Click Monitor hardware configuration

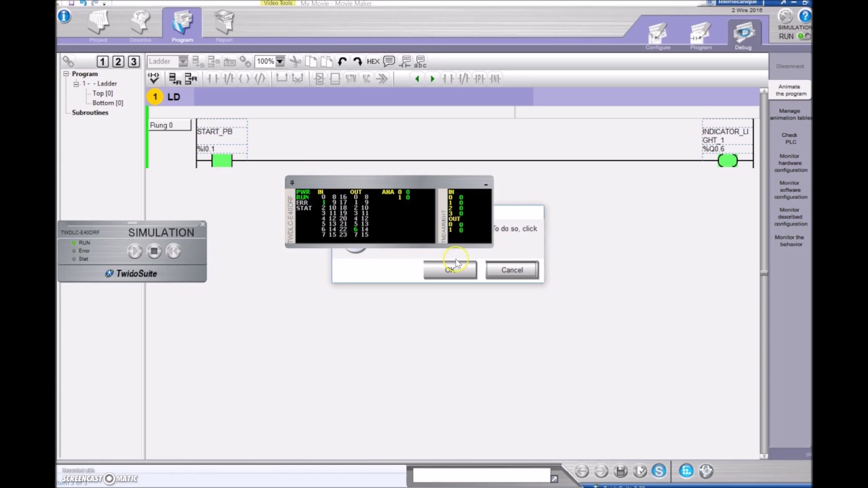789,163
